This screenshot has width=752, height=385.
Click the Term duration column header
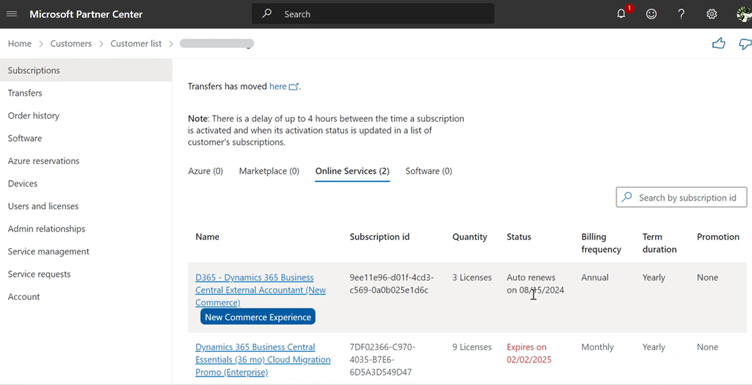point(659,243)
